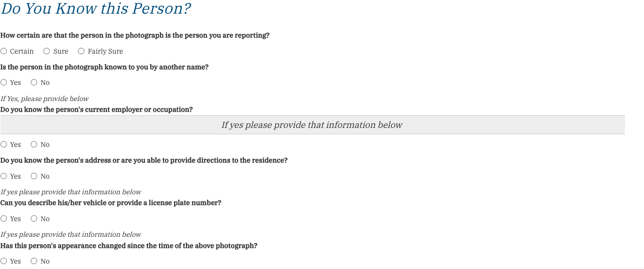Select Yes for describing vehicle or license plate

point(4,219)
